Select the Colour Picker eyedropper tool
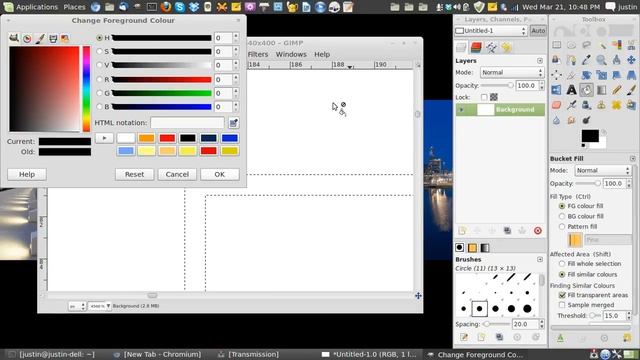The width and height of the screenshot is (640, 360). [x=587, y=60]
